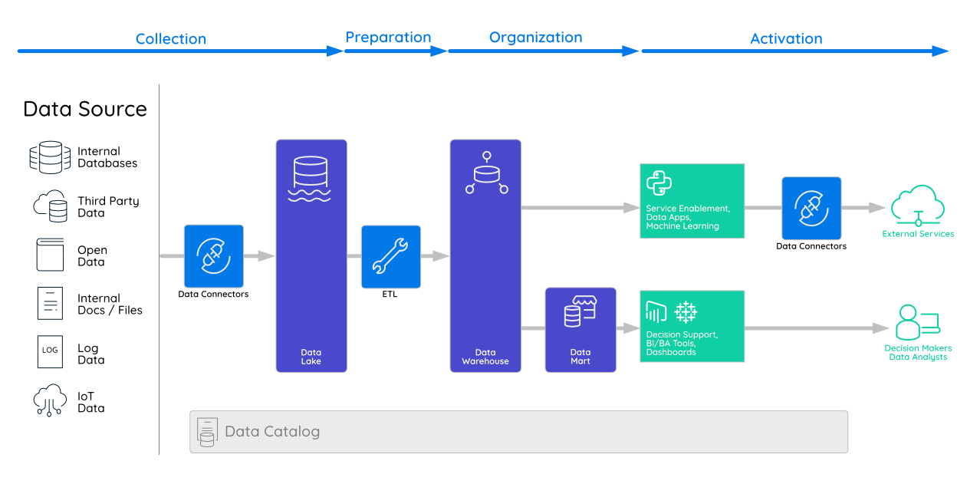Click the Data Connectors plug icon

213,256
